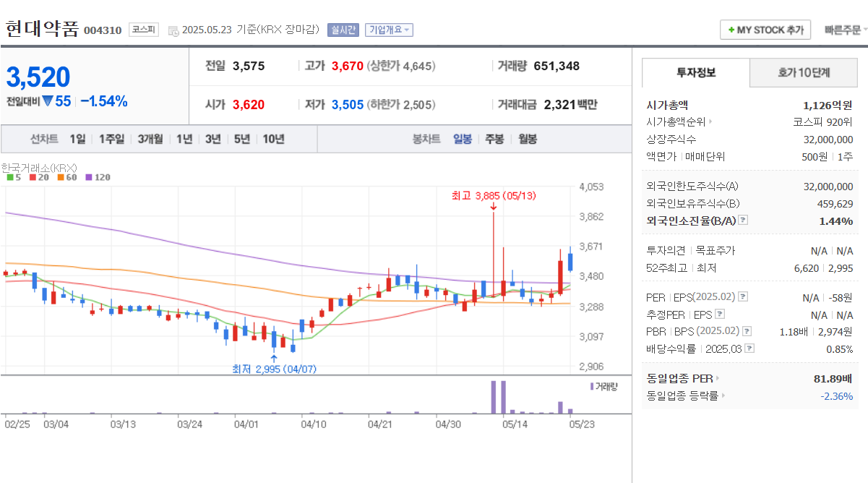Click the purple 120-day moving average legend

click(x=97, y=177)
